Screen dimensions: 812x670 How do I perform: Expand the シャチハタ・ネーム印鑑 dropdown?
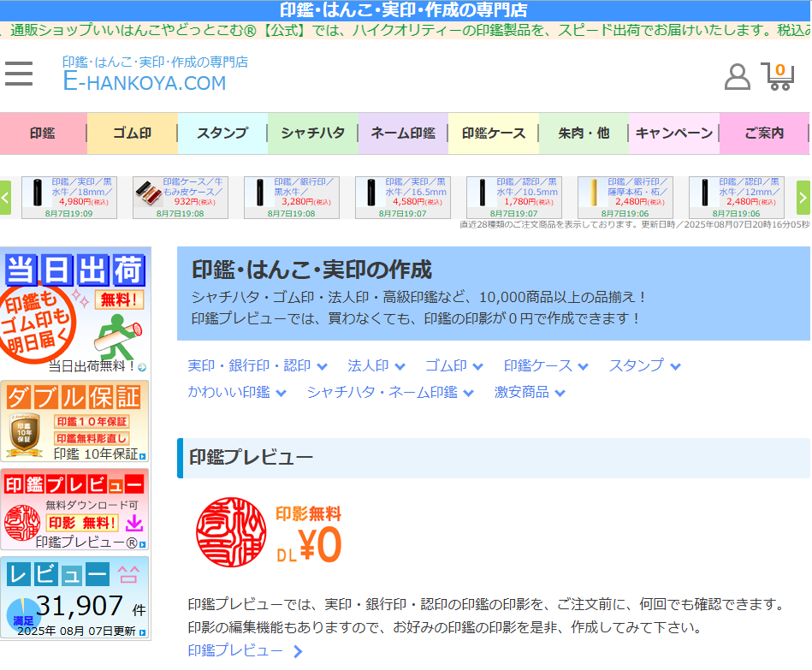click(x=390, y=393)
